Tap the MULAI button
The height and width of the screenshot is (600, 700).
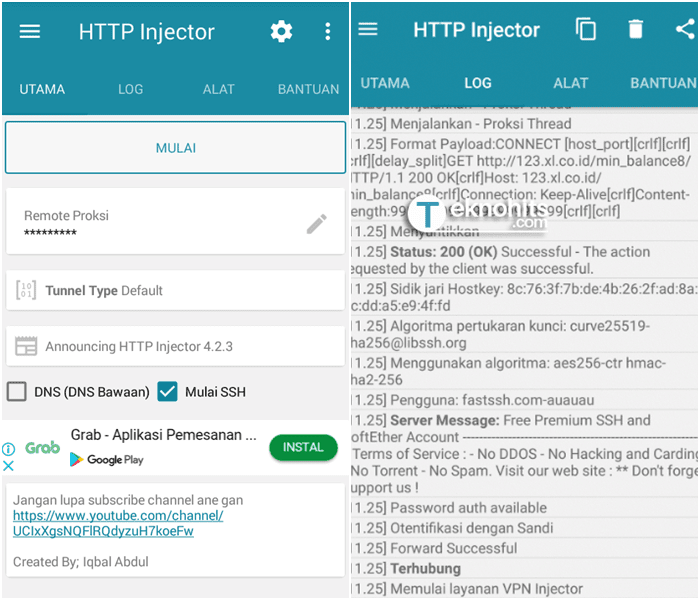(x=175, y=148)
